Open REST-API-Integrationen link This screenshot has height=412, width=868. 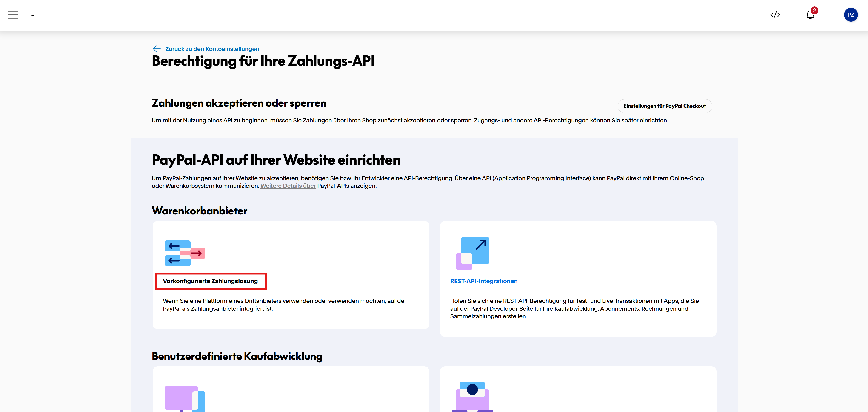coord(483,281)
